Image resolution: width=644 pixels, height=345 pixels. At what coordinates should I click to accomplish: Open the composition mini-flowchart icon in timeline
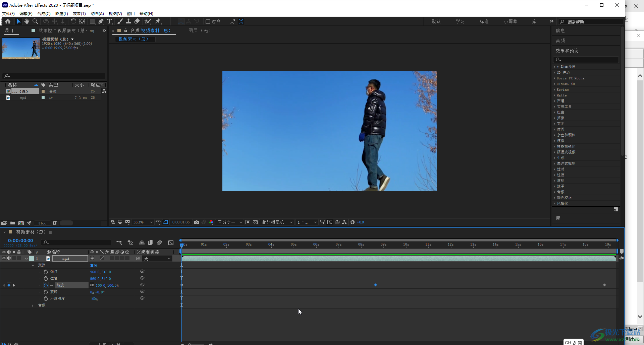click(119, 243)
